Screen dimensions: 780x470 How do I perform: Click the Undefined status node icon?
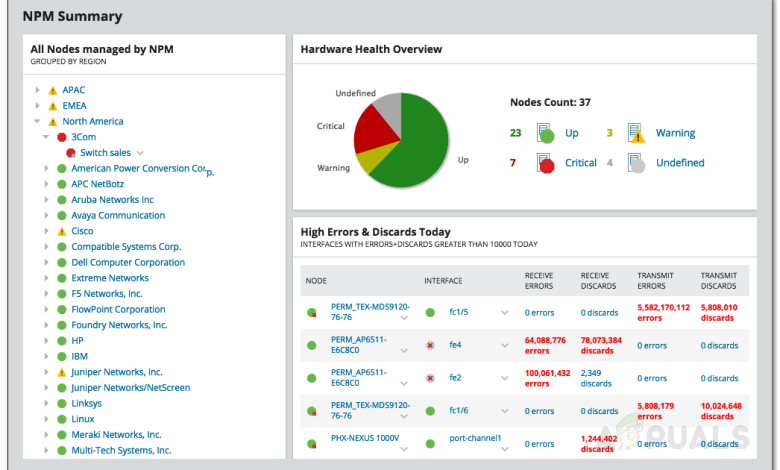point(636,163)
